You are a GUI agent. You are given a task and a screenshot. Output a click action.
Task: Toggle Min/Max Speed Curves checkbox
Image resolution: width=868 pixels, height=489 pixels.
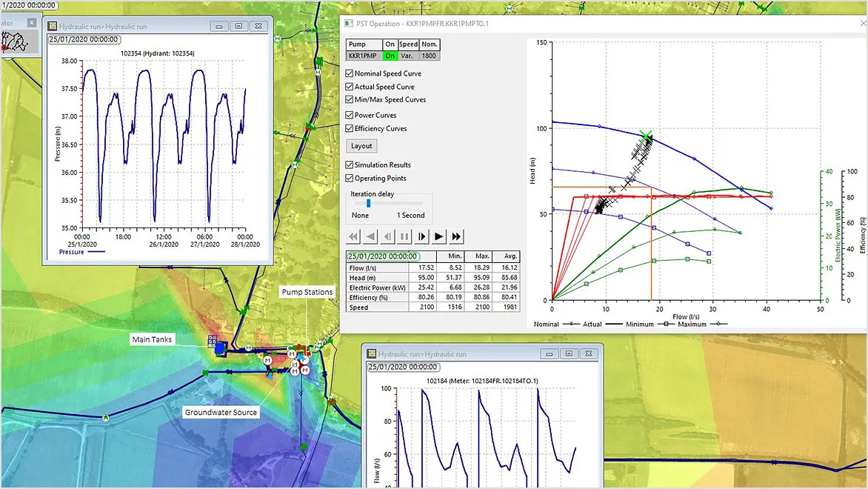[x=350, y=100]
